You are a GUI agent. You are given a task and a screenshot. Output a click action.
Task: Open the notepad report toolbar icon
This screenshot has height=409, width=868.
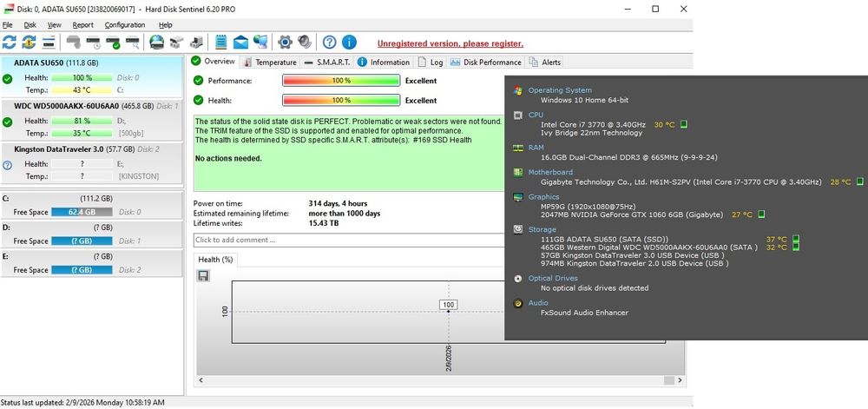coord(220,42)
